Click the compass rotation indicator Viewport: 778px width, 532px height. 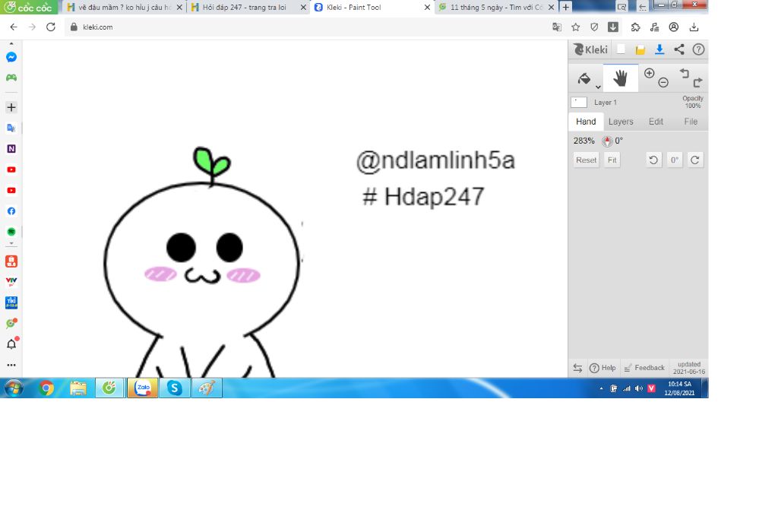[x=607, y=141]
